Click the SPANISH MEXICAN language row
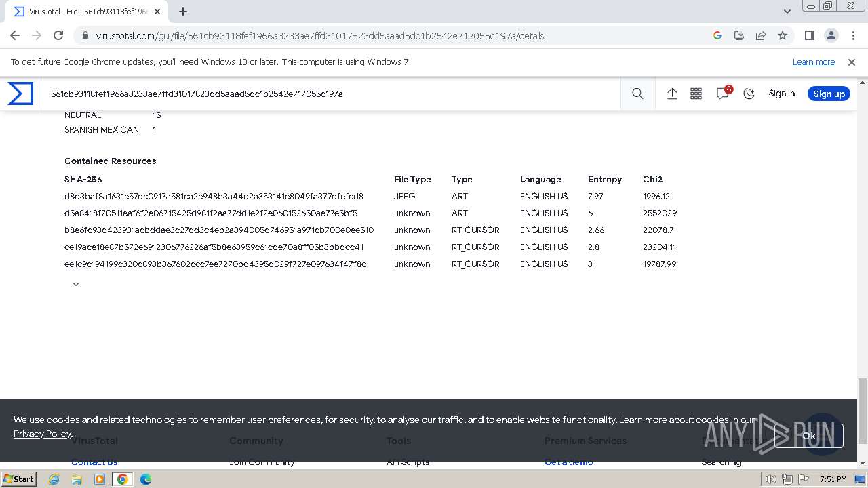Image resolution: width=868 pixels, height=488 pixels. click(x=110, y=130)
